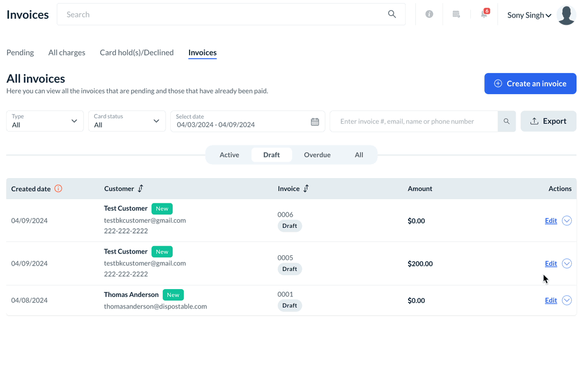This screenshot has height=373, width=588.
Task: Open the calendar schedule icon in header
Action: point(456,14)
